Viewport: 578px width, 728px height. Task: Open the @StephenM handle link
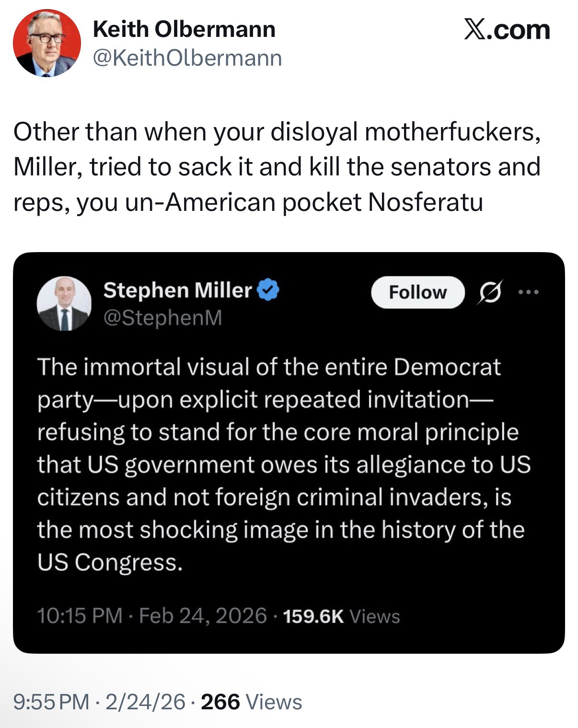click(x=162, y=318)
